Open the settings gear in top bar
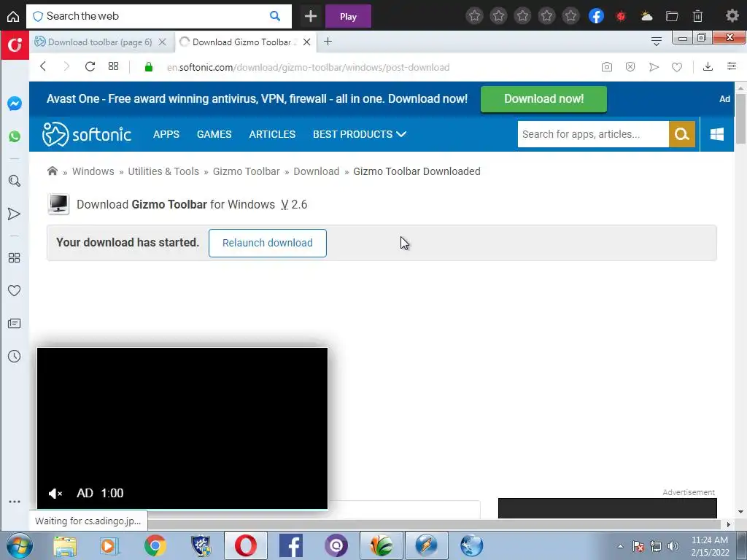This screenshot has height=560, width=747. coord(732,16)
